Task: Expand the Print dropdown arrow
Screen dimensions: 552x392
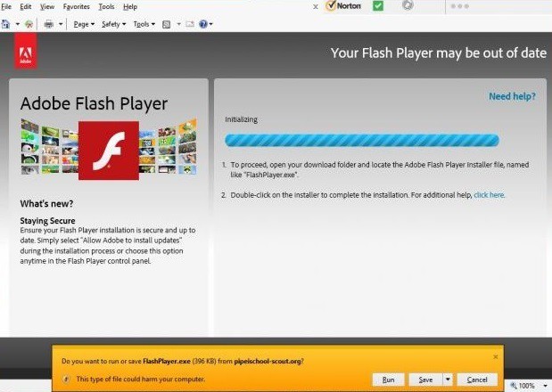Action: (61, 24)
